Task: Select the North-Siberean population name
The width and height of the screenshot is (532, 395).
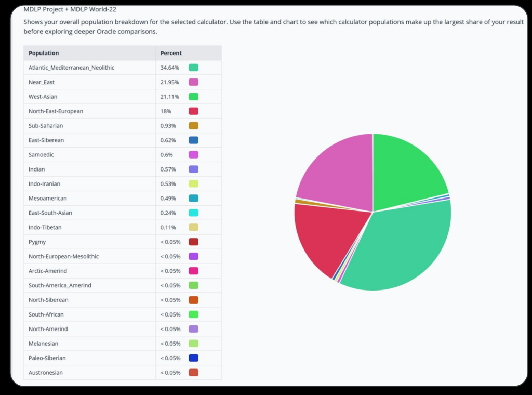Action: (x=48, y=300)
